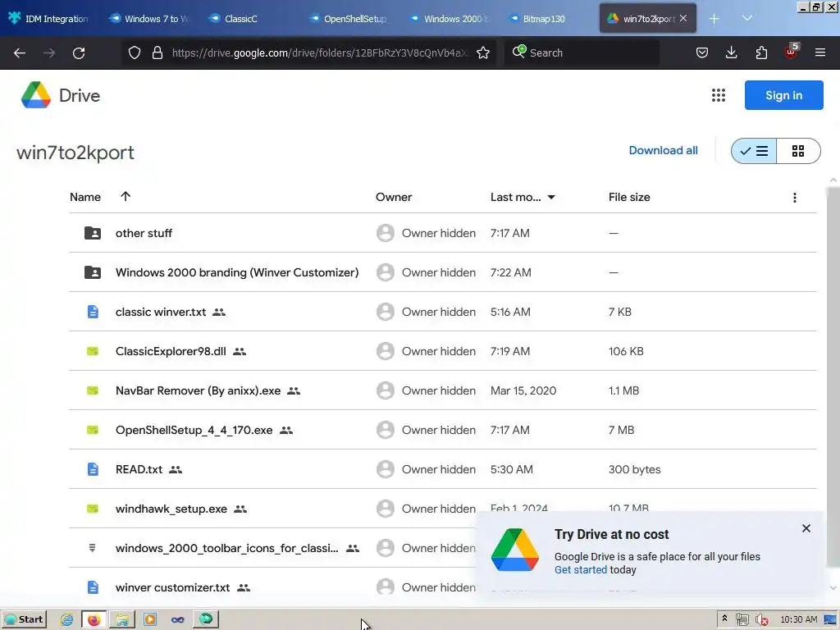The width and height of the screenshot is (840, 630).
Task: Bookmark this page with the star icon
Action: (482, 52)
